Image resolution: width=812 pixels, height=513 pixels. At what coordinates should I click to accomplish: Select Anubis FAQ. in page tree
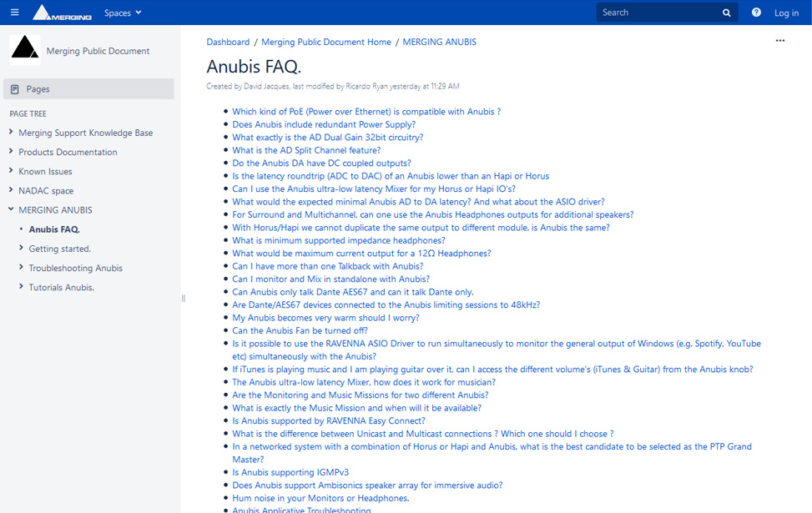coord(54,229)
